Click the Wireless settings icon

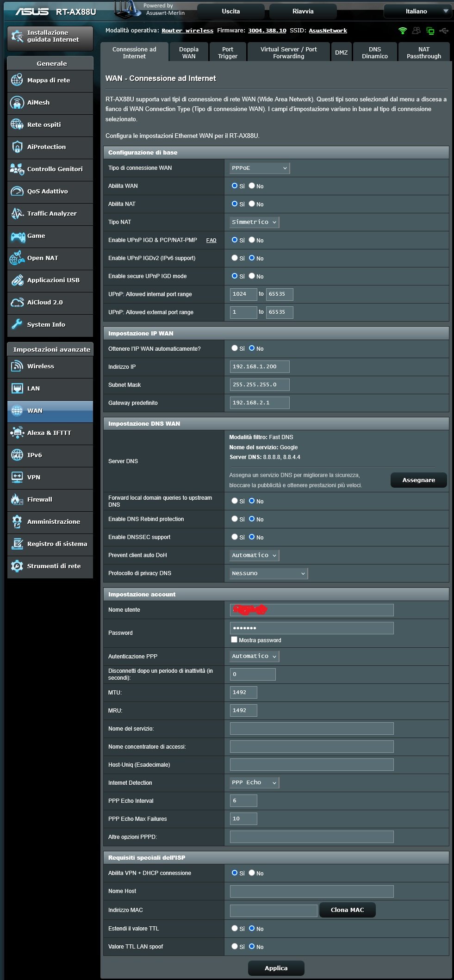[17, 366]
